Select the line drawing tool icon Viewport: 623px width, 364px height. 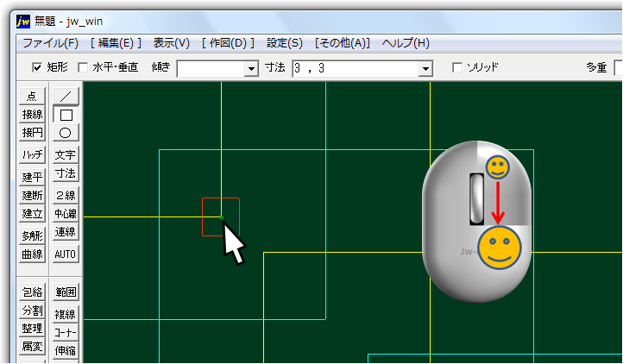click(66, 96)
